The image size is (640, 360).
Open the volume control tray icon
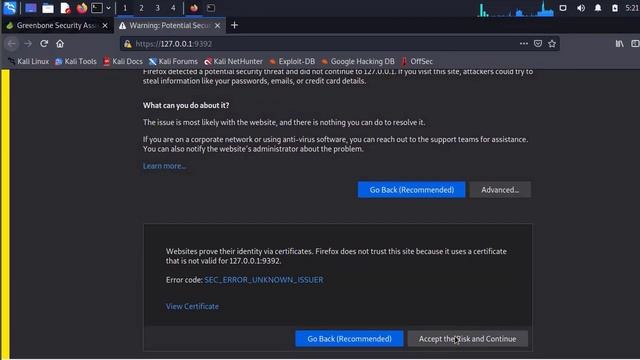point(581,8)
